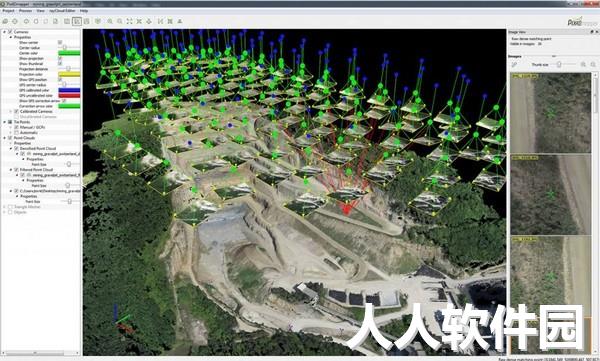Open the Help menu
The height and width of the screenshot is (361, 600).
click(84, 11)
